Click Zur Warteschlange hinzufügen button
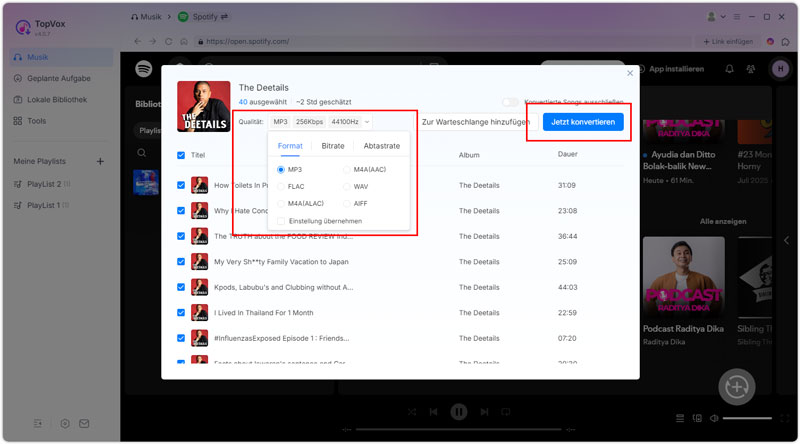Screen dimensions: 800x444 click(476, 122)
